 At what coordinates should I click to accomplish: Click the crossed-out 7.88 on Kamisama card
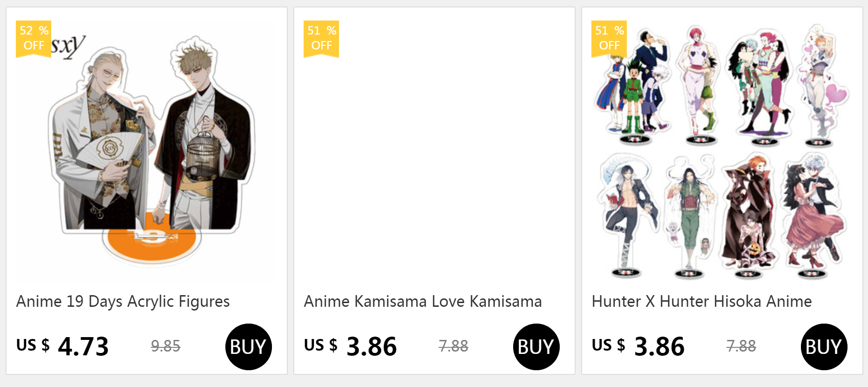point(453,346)
